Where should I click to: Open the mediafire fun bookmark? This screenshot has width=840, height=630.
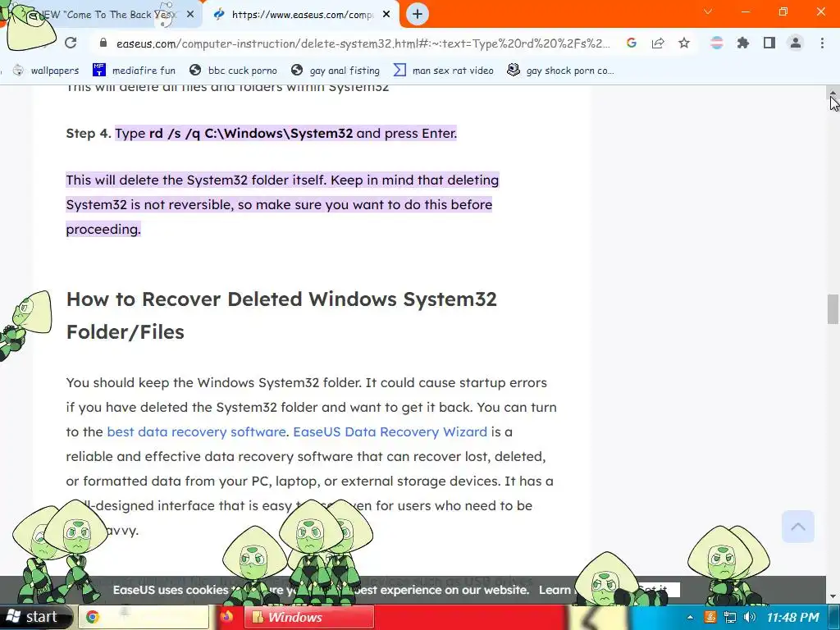[x=134, y=71]
